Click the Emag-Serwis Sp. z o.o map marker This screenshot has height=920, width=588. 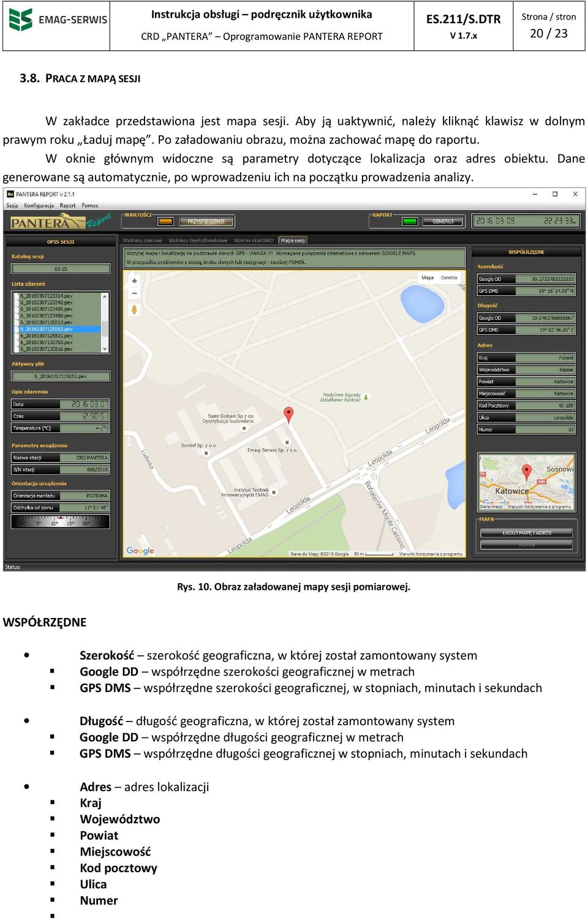pos(287,442)
